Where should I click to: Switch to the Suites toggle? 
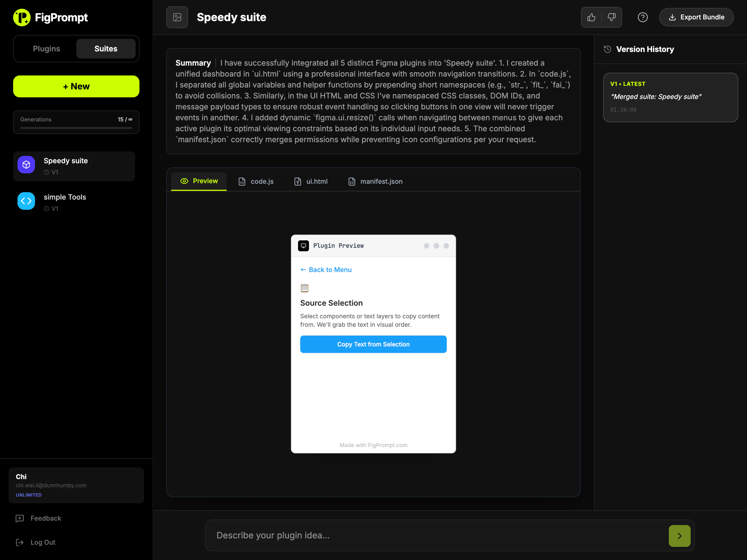(x=106, y=49)
